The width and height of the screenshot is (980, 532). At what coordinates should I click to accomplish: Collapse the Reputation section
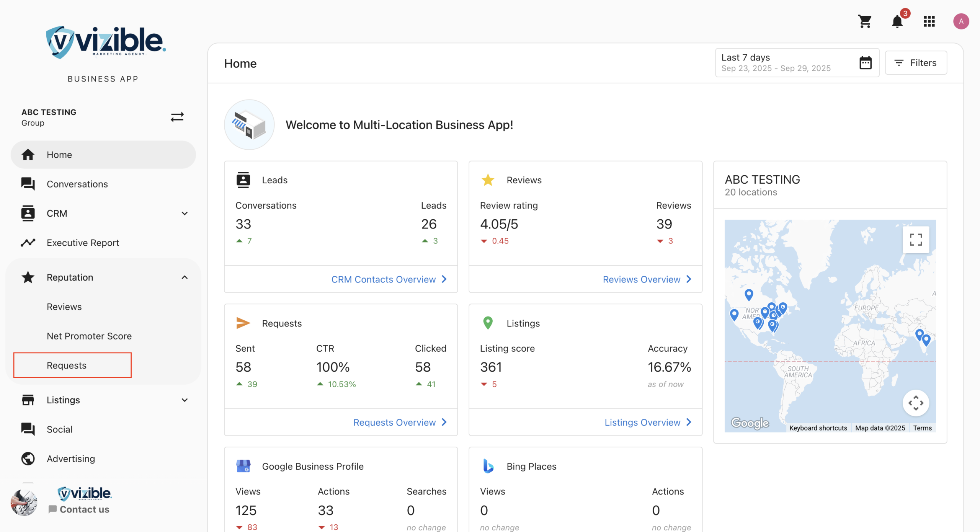pos(185,277)
